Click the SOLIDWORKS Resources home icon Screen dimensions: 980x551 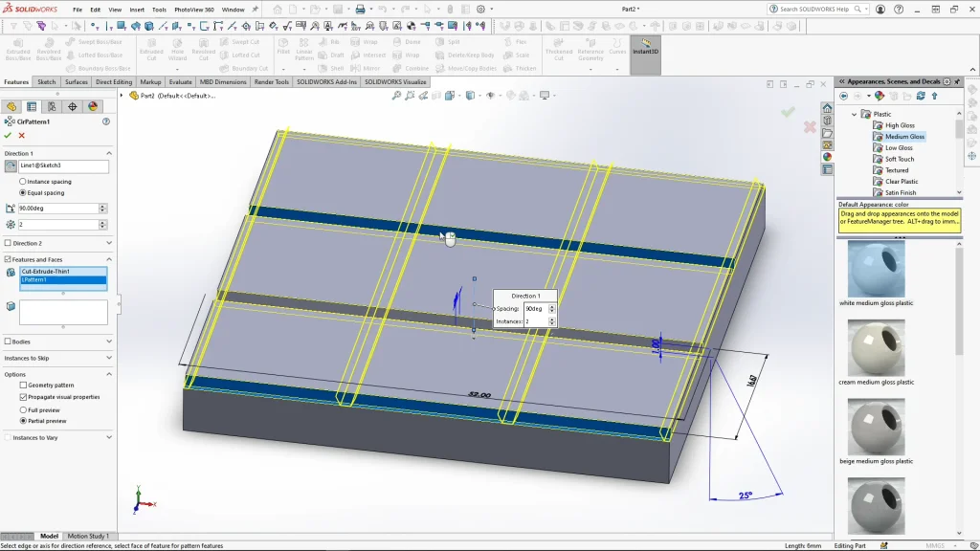828,108
